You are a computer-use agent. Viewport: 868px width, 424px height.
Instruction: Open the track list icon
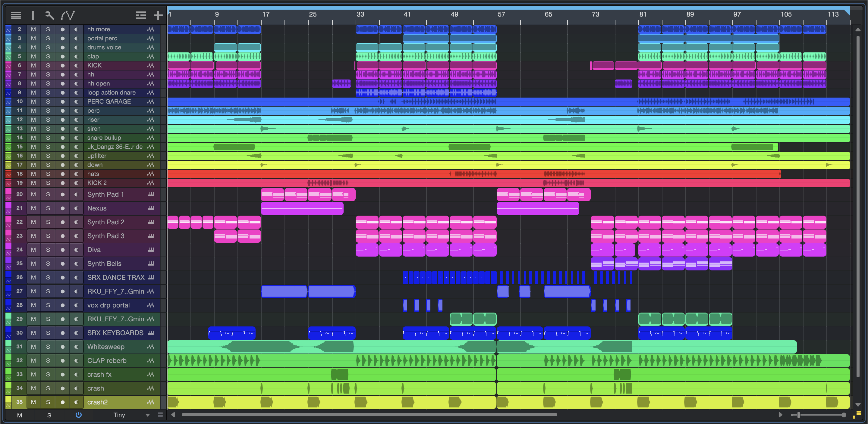[16, 15]
